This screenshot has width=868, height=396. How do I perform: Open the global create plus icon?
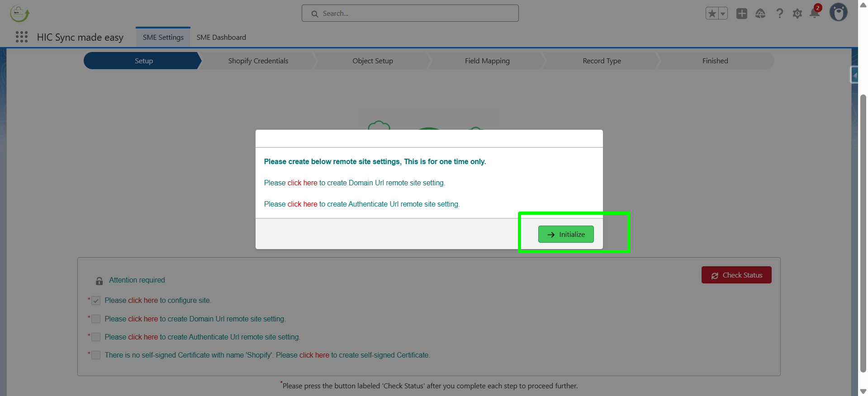coord(741,14)
